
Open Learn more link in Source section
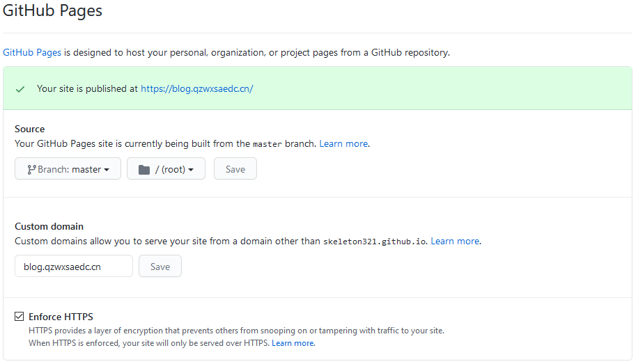pyautogui.click(x=343, y=143)
